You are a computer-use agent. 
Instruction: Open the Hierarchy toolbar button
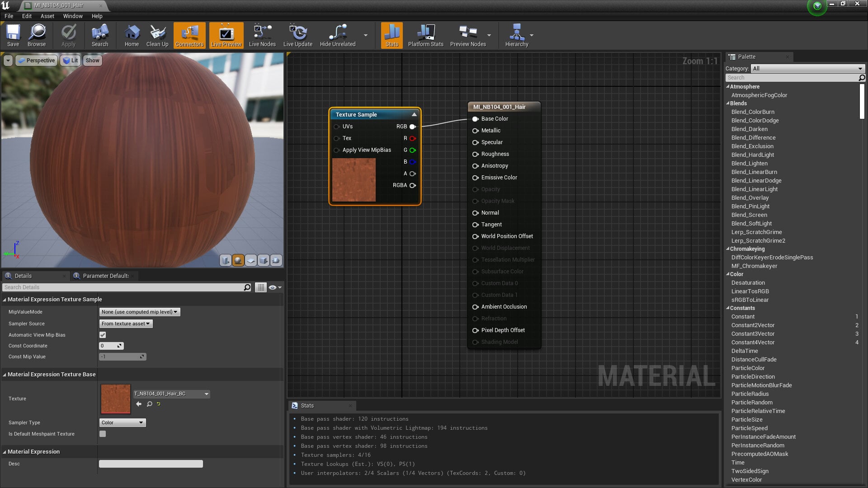coord(517,35)
